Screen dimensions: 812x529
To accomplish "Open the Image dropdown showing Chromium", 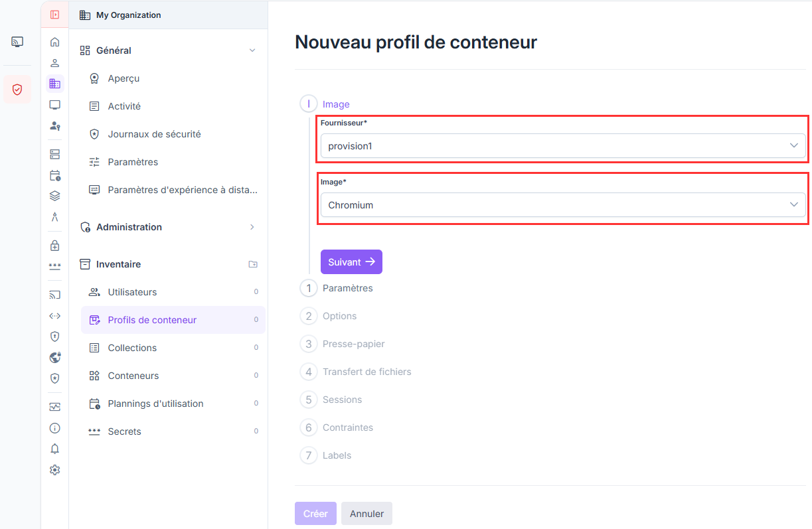I will click(563, 205).
